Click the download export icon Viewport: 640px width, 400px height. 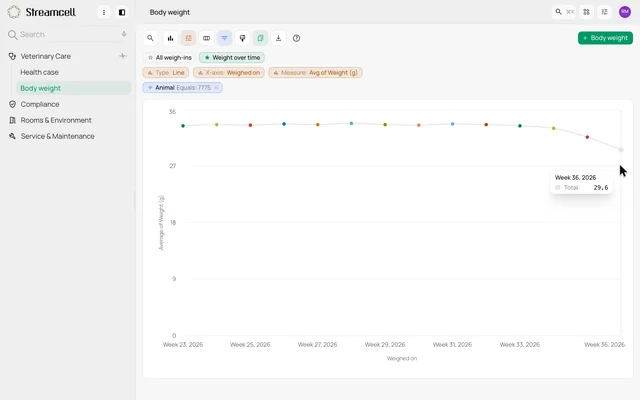coord(278,38)
